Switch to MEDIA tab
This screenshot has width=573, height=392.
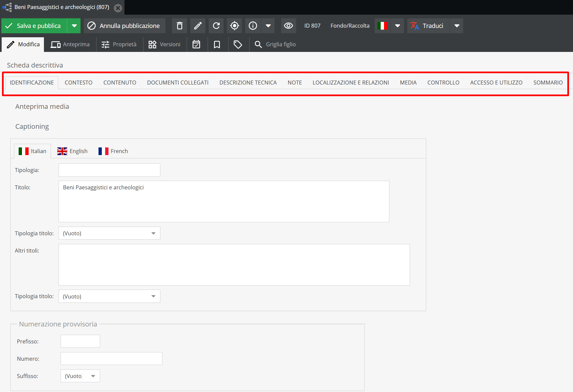(408, 83)
